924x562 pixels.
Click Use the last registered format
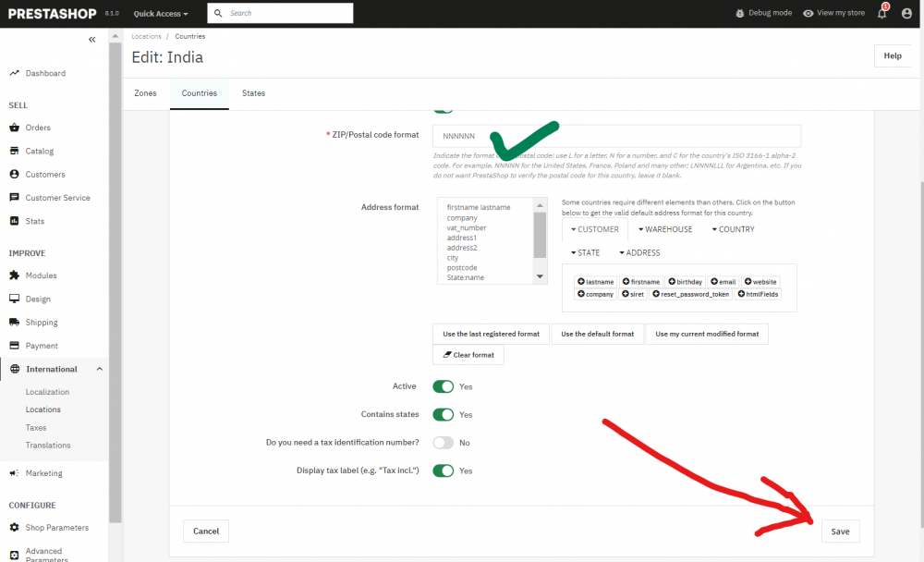pyautogui.click(x=491, y=334)
